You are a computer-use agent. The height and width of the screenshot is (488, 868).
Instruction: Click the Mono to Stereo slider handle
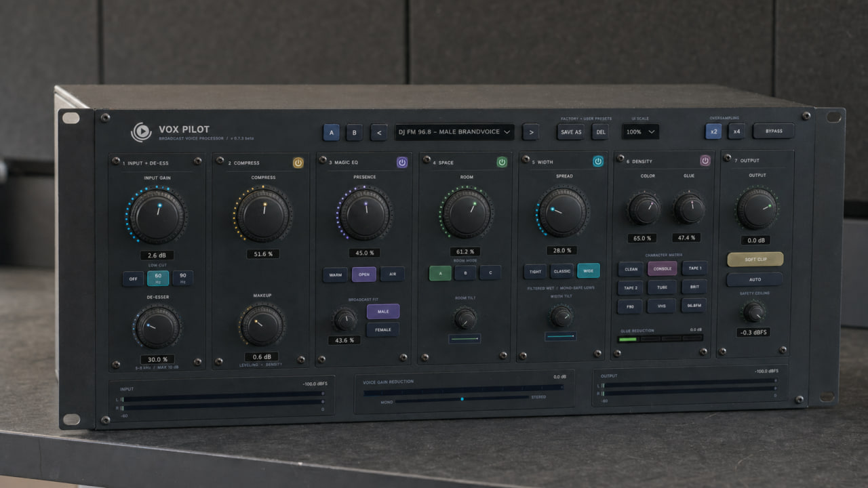pos(462,399)
